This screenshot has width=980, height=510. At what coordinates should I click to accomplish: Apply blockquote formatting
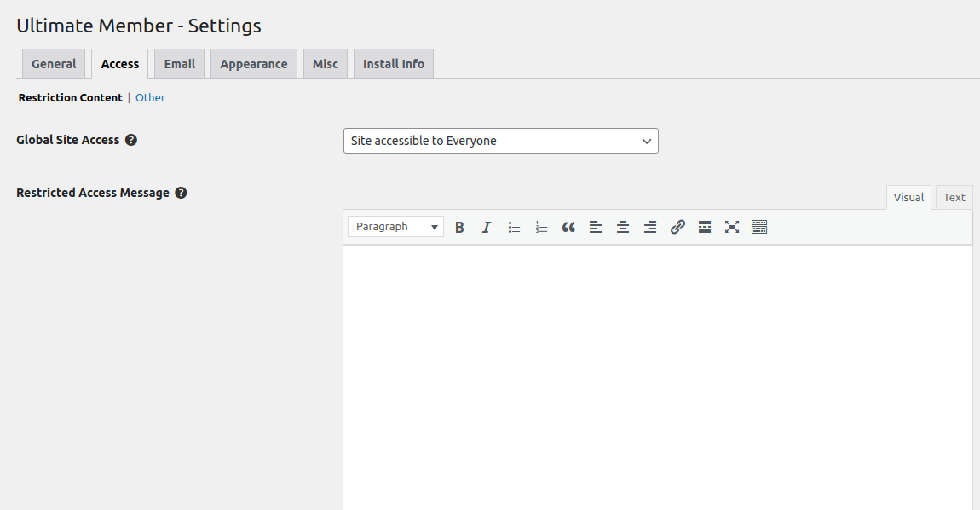pos(568,227)
